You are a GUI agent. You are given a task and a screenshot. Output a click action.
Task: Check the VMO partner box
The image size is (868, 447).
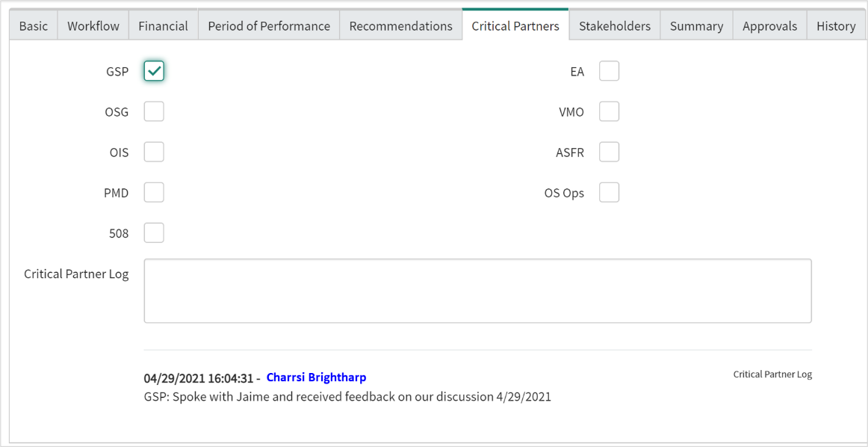point(609,111)
